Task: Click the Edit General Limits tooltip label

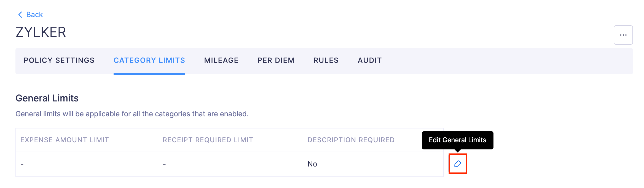Action: tap(457, 140)
